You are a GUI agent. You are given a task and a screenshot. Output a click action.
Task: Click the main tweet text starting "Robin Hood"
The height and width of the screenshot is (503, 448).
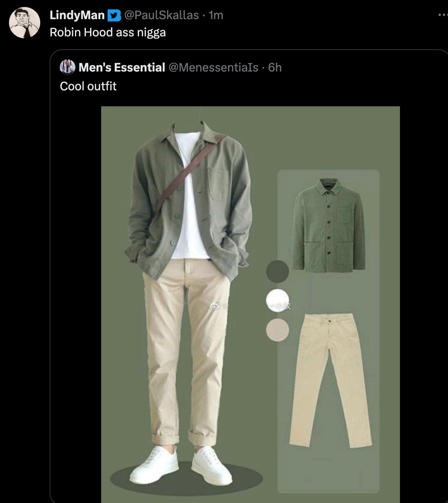pos(108,32)
